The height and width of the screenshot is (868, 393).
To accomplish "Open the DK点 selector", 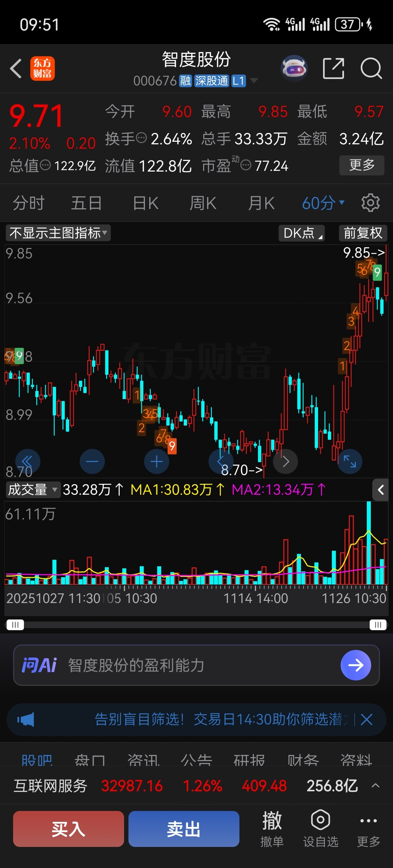I will (x=302, y=233).
